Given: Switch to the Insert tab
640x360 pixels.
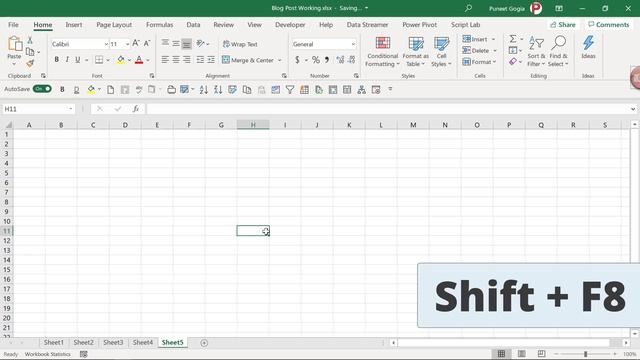Looking at the screenshot, I should (74, 25).
